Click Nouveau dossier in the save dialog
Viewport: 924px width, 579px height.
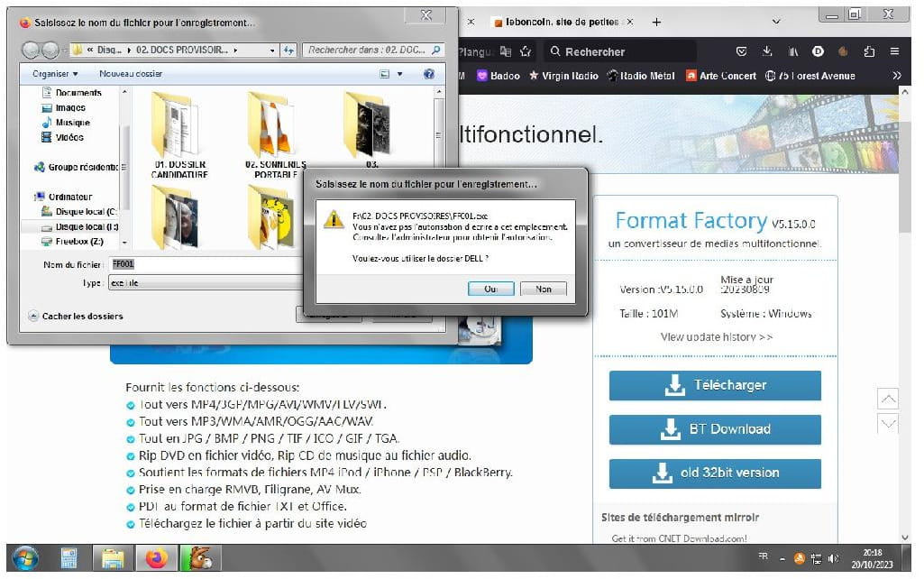[x=130, y=74]
